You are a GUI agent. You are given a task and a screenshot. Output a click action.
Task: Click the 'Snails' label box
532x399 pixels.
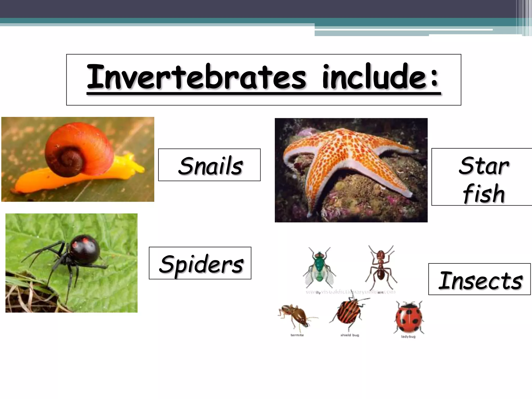(209, 165)
